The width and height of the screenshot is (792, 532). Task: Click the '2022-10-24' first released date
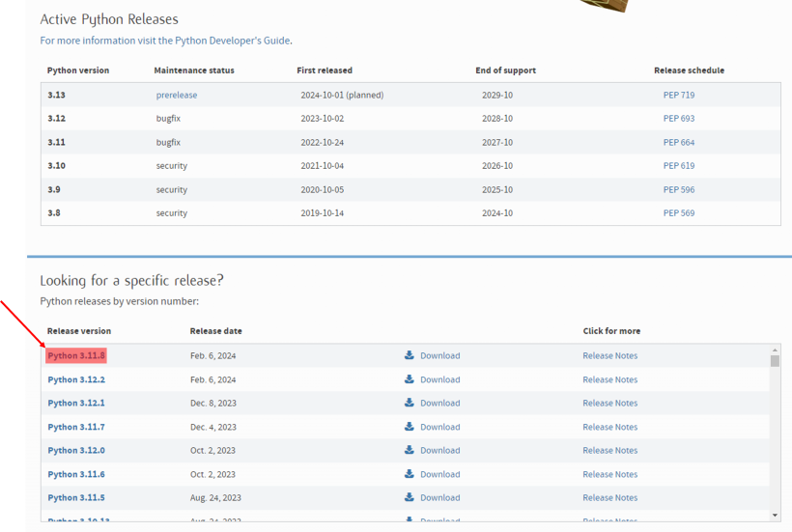(323, 142)
